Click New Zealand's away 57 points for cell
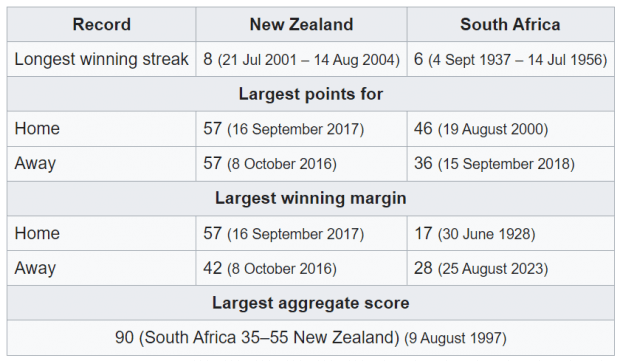This screenshot has height=361, width=620. (x=301, y=164)
